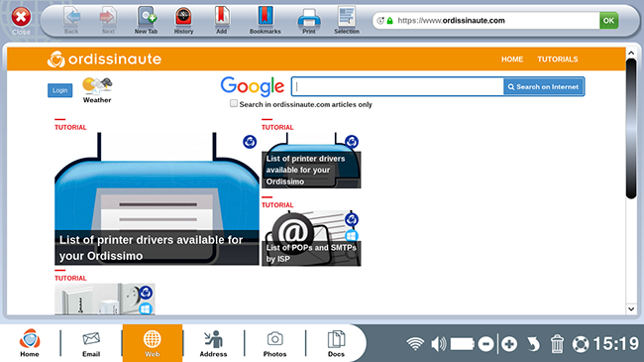Add current page to bookmarks
The image size is (644, 362).
[x=221, y=20]
